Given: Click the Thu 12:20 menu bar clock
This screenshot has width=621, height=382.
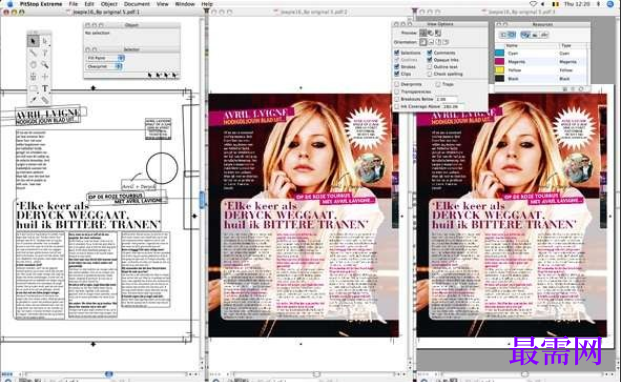Looking at the screenshot, I should tap(577, 4).
